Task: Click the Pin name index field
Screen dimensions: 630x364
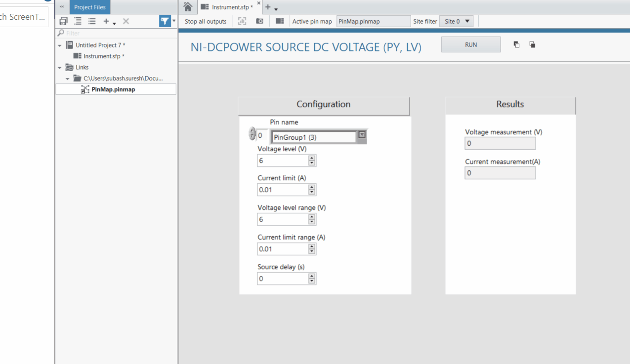Action: coord(262,135)
